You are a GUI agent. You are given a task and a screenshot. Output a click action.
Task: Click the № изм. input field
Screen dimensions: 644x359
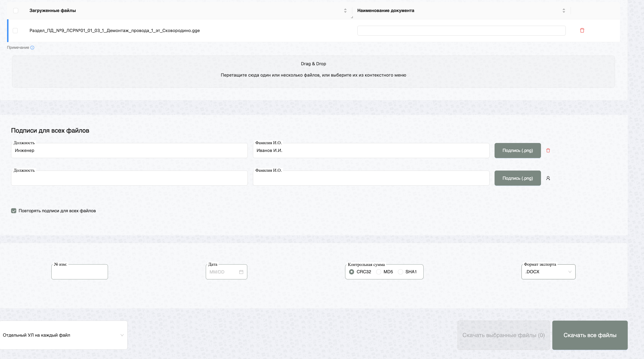pyautogui.click(x=79, y=272)
